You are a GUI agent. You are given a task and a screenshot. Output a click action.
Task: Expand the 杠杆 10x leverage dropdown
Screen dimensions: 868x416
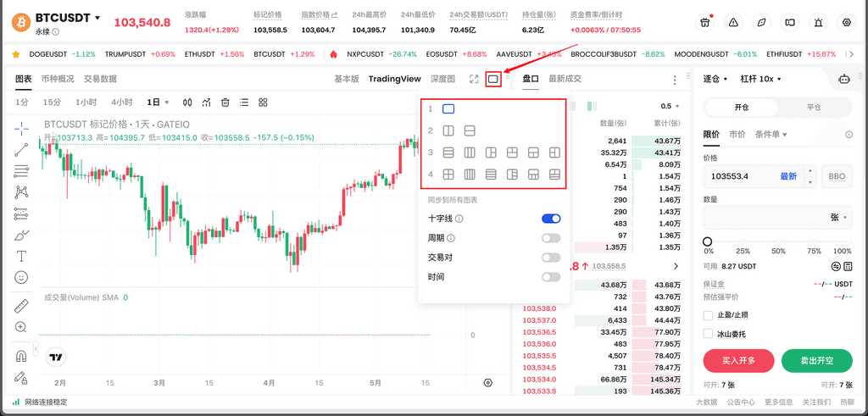(x=760, y=79)
